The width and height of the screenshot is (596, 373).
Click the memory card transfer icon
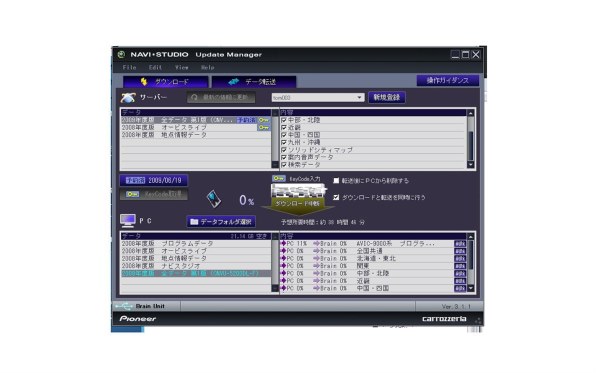click(214, 199)
